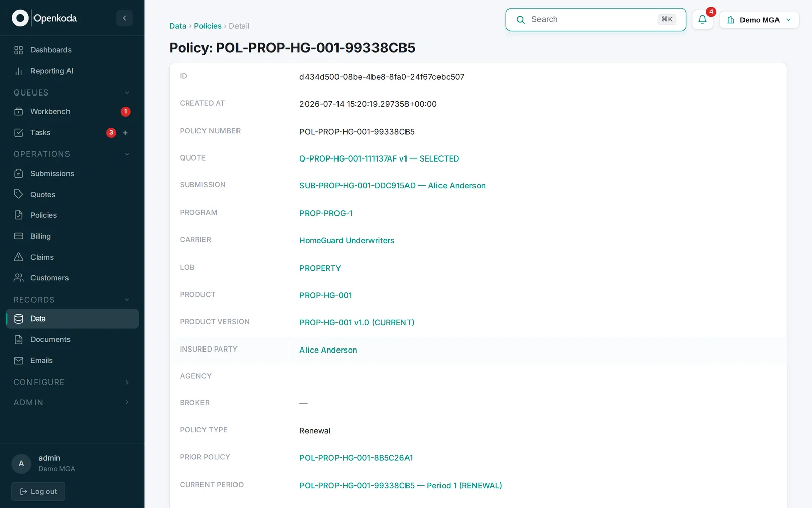Open Reporting AI menu item
Image resolution: width=812 pixels, height=508 pixels.
click(72, 71)
